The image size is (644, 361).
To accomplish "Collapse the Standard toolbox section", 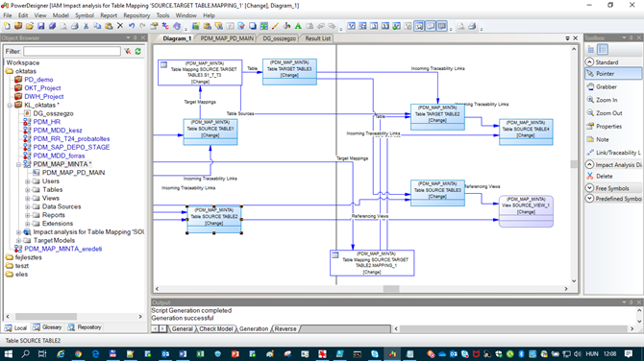I will (x=589, y=62).
